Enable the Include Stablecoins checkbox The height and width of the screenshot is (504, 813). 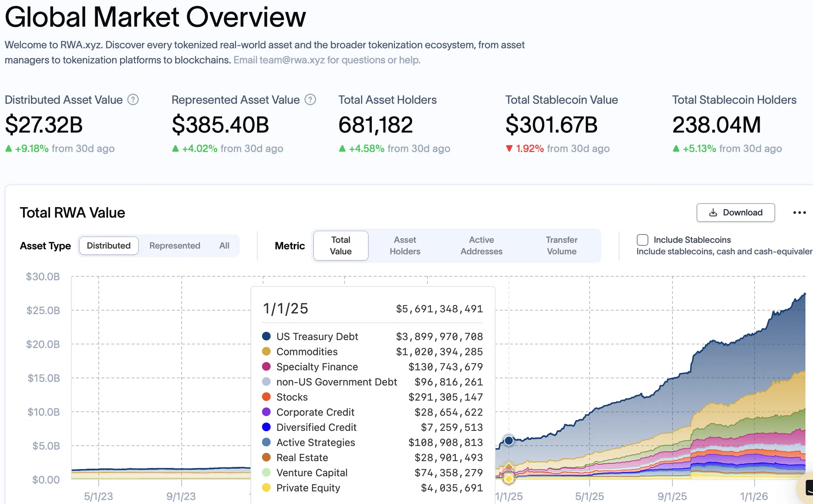(x=642, y=240)
